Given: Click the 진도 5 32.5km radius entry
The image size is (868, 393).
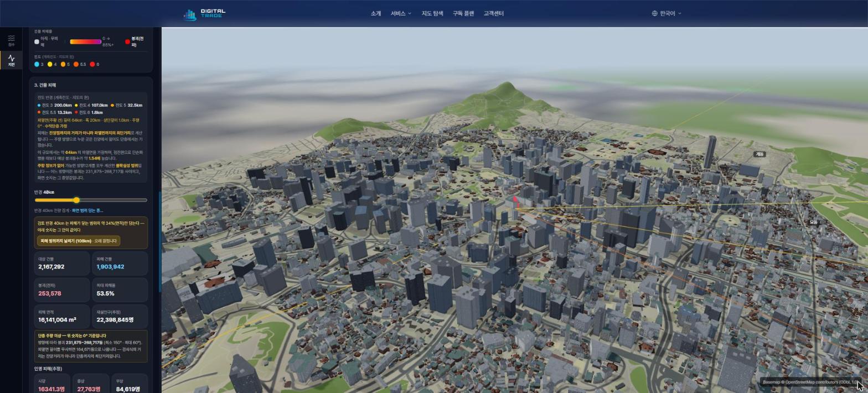Looking at the screenshot, I should coord(127,105).
